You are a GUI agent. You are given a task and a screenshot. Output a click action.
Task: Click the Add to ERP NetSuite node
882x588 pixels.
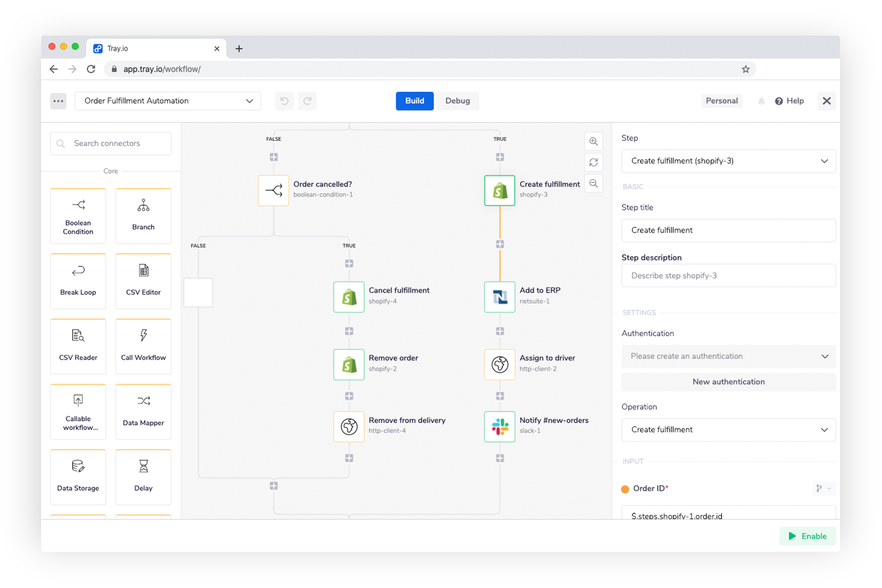500,295
